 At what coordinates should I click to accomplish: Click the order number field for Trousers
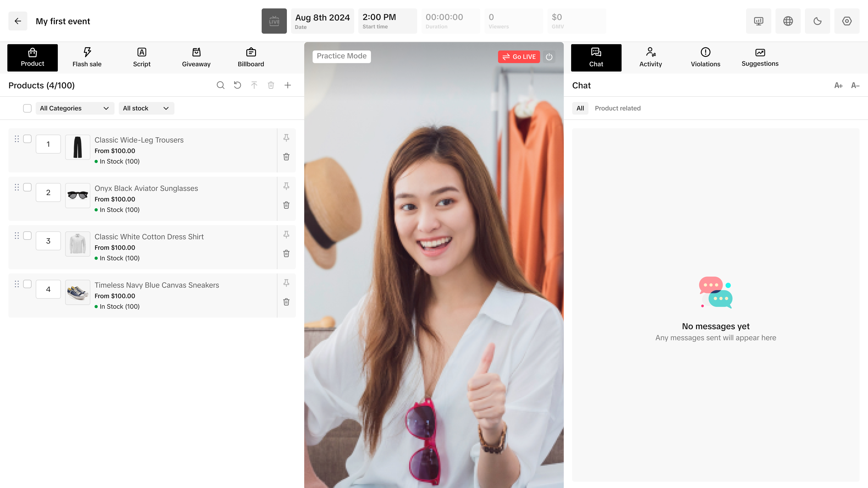(48, 144)
